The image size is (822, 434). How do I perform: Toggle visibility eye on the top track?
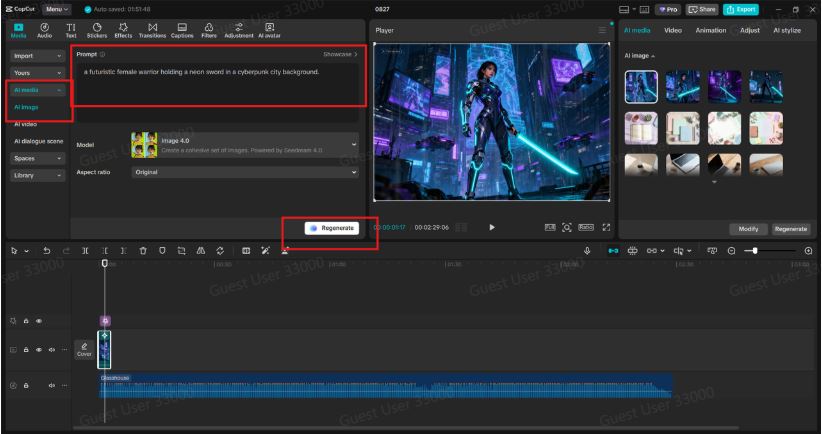click(x=40, y=322)
